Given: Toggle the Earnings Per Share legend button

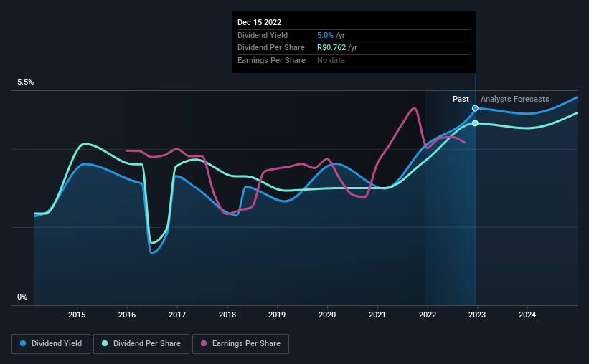Looking at the screenshot, I should tap(240, 344).
